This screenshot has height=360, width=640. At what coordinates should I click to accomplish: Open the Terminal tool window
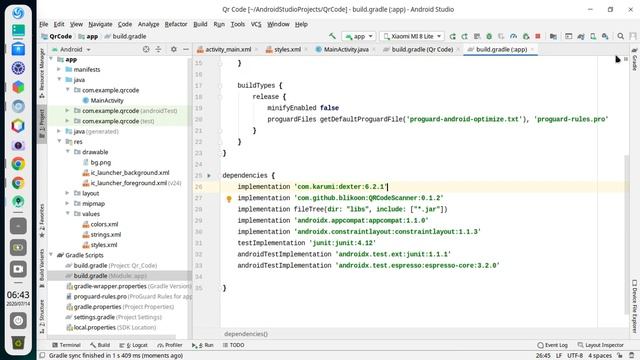(66, 345)
